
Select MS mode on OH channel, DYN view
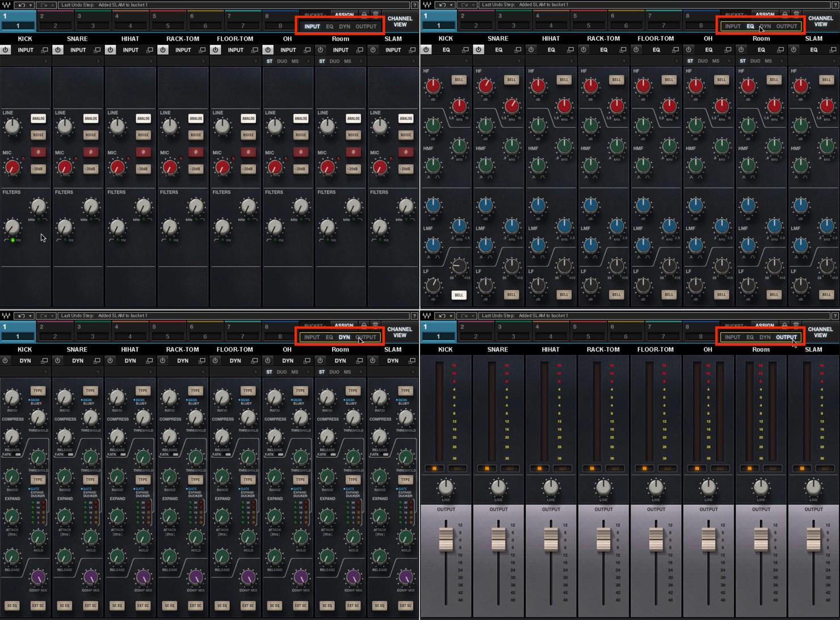point(295,372)
